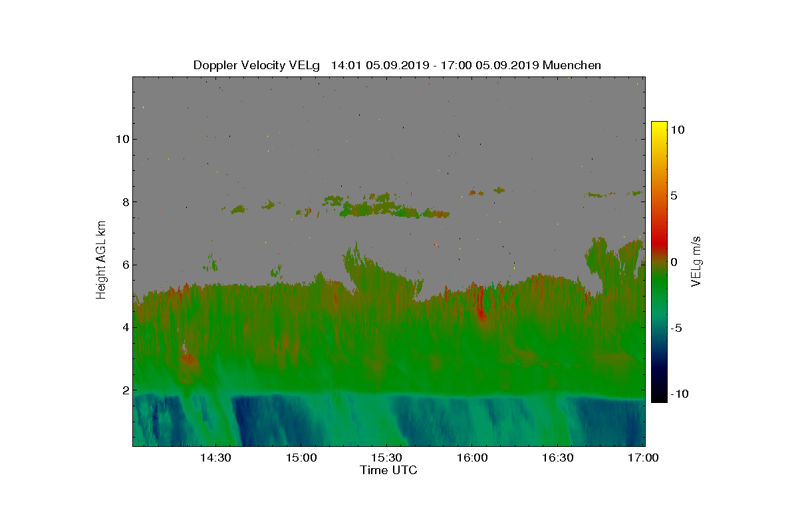This screenshot has height=532, width=798.
Task: Click the height tick label 4
Action: [x=125, y=327]
